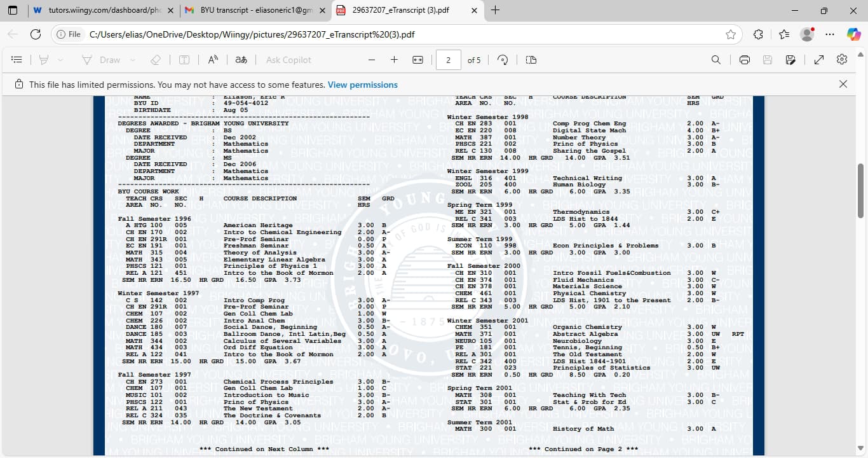Image resolution: width=868 pixels, height=458 pixels.
Task: Click the page number input field
Action: click(x=449, y=60)
